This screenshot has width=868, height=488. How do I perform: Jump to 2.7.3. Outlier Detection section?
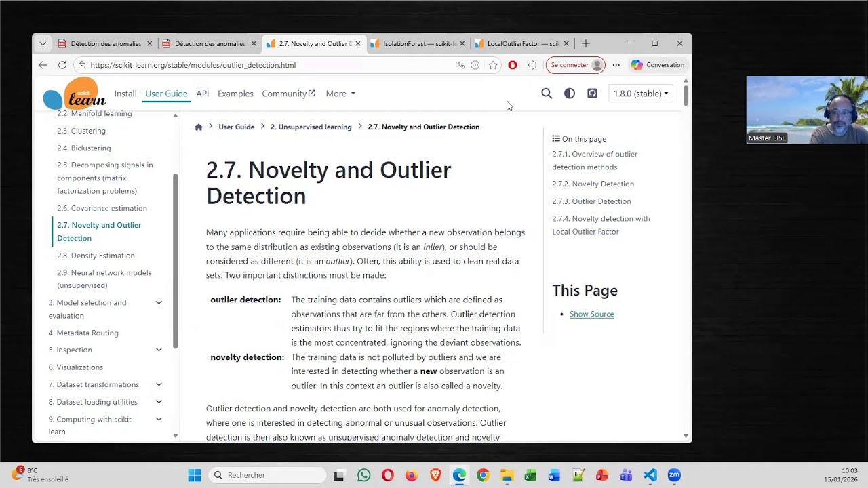(591, 201)
